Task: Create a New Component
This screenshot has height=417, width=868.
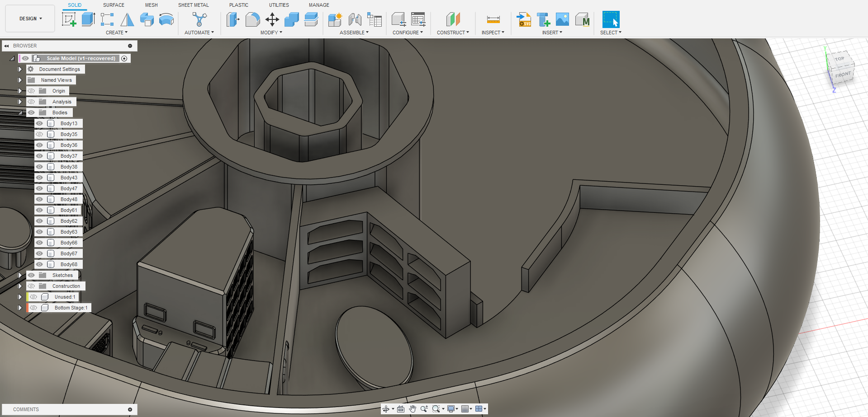Action: (335, 19)
